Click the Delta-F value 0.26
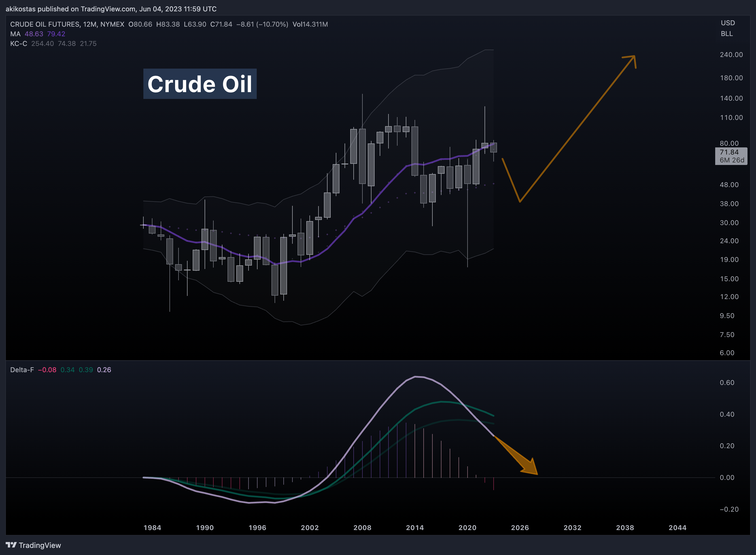Screen dimensions: 756x555 tap(104, 370)
